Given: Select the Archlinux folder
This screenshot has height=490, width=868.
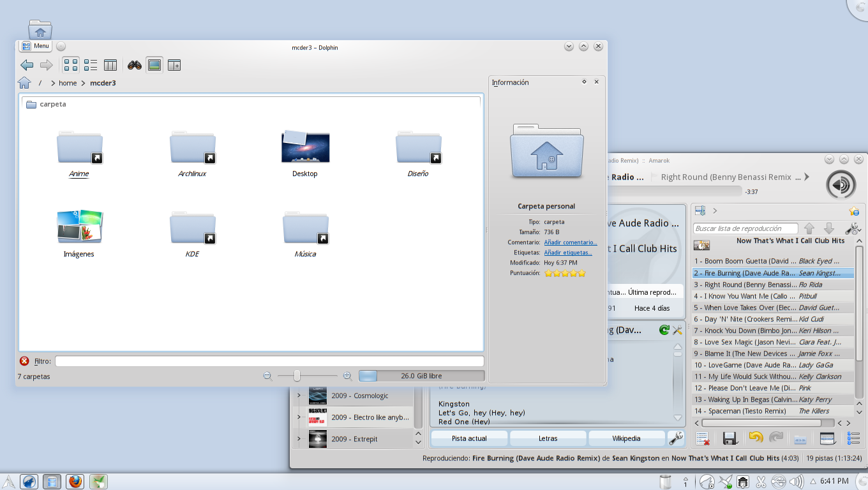Looking at the screenshot, I should [x=192, y=154].
